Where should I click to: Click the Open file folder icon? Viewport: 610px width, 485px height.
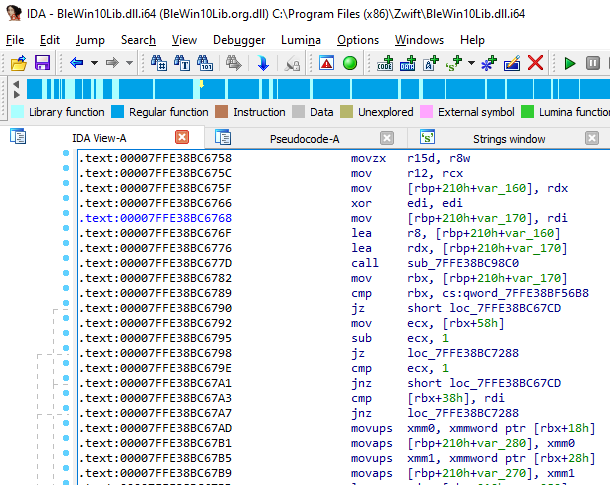coord(18,63)
